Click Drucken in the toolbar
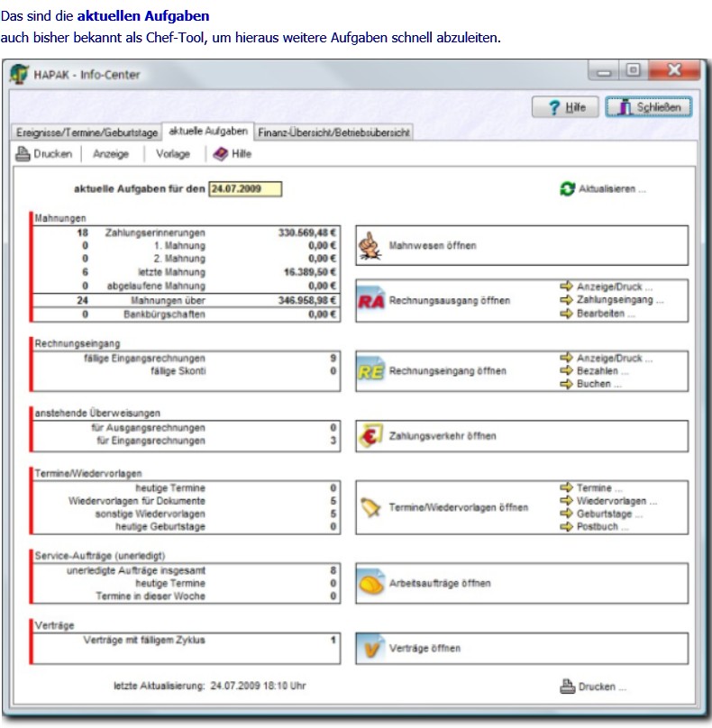The width and height of the screenshot is (712, 728). click(x=44, y=154)
